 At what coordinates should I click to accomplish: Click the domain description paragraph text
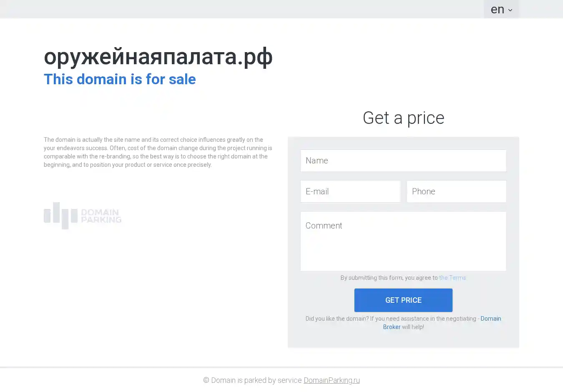coord(158,152)
